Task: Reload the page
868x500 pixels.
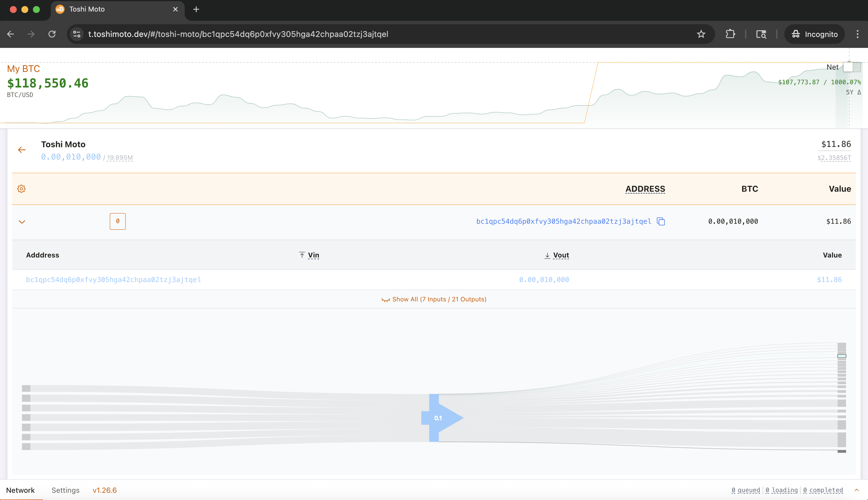Action: click(x=52, y=34)
